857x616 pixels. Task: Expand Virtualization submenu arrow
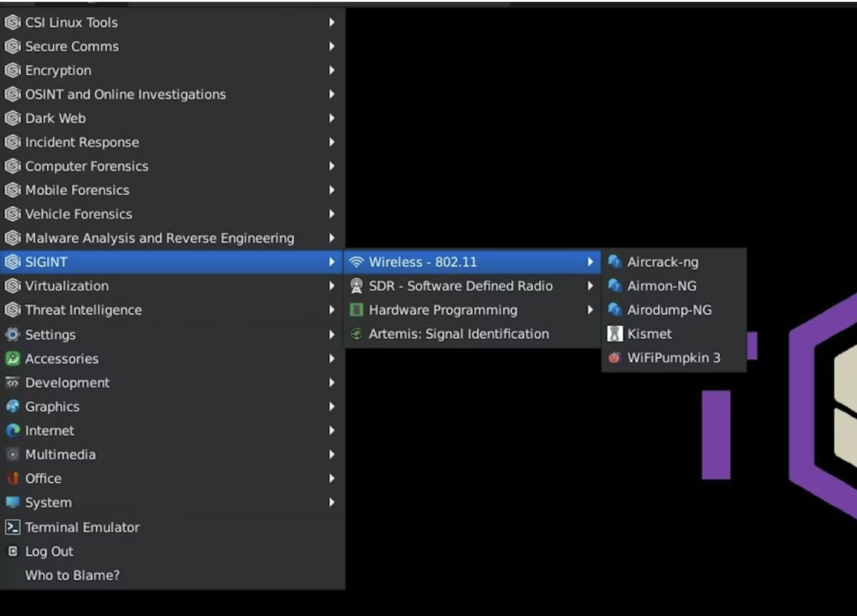(x=331, y=286)
